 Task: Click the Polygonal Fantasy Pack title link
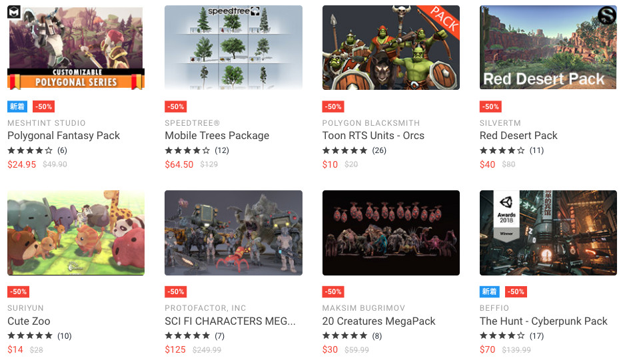click(63, 136)
